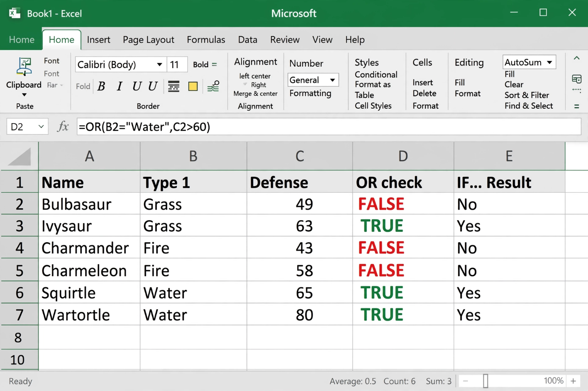Open the Name Box dropdown arrow
Image resolution: width=588 pixels, height=391 pixels.
(41, 126)
